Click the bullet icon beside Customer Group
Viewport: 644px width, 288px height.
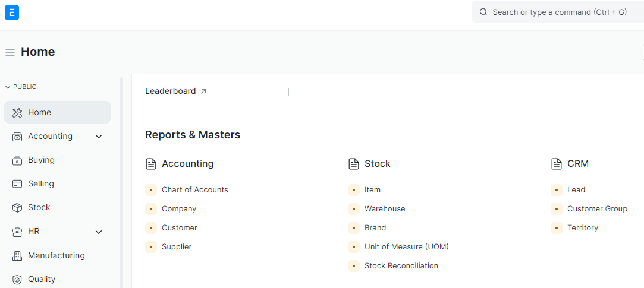pyautogui.click(x=557, y=209)
